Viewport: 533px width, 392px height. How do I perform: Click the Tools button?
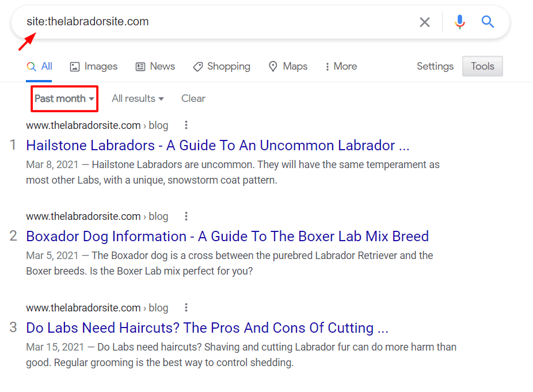click(482, 66)
